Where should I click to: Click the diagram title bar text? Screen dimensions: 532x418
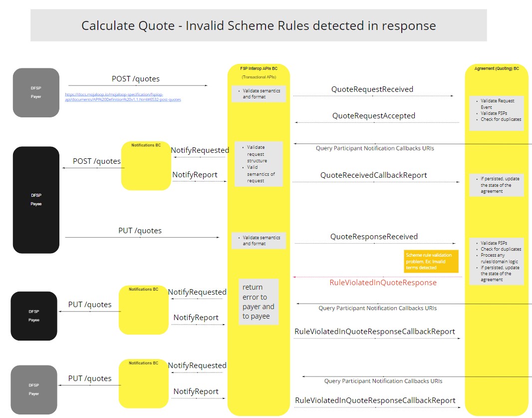259,25
